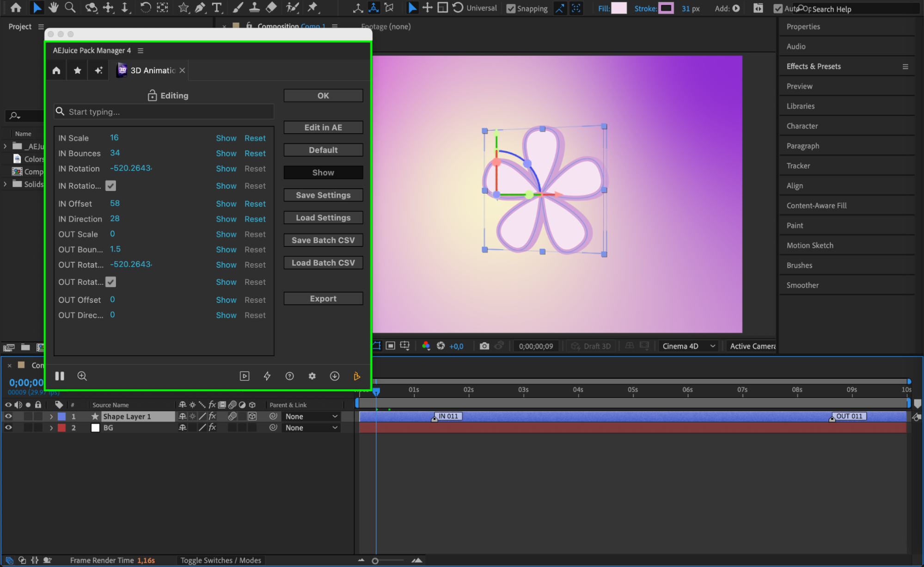924x567 pixels.
Task: Uncheck the IN Rotation checkbox
Action: click(x=110, y=186)
